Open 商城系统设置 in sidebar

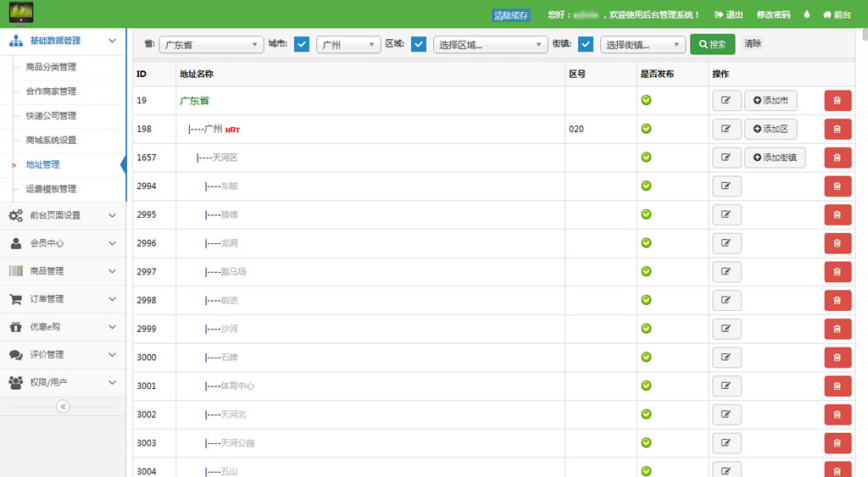[x=51, y=140]
